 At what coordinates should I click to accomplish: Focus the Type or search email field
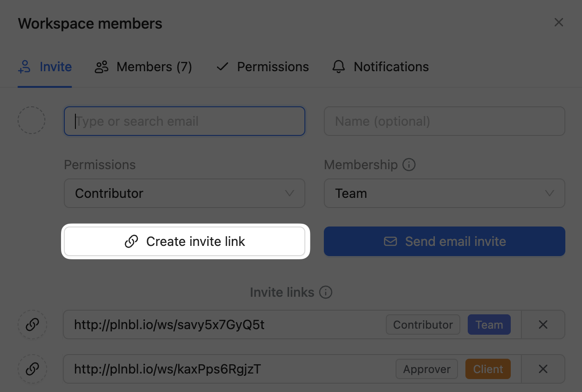tap(184, 121)
